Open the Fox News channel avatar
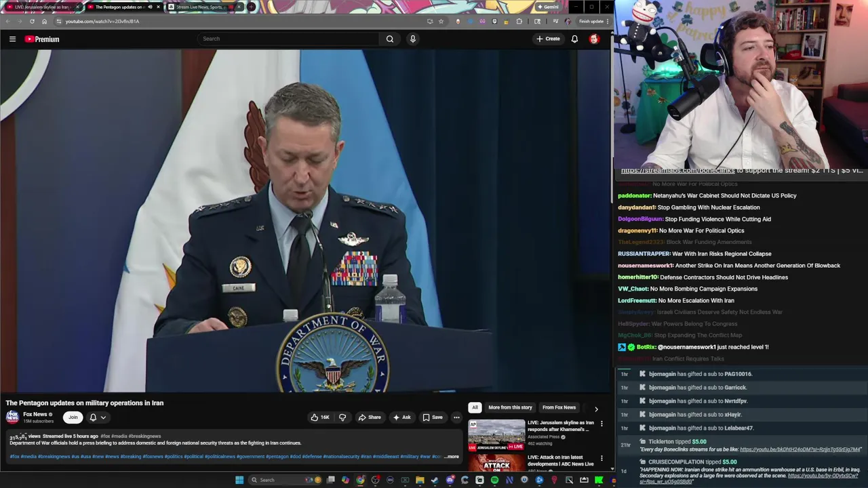The image size is (868, 488). (12, 417)
